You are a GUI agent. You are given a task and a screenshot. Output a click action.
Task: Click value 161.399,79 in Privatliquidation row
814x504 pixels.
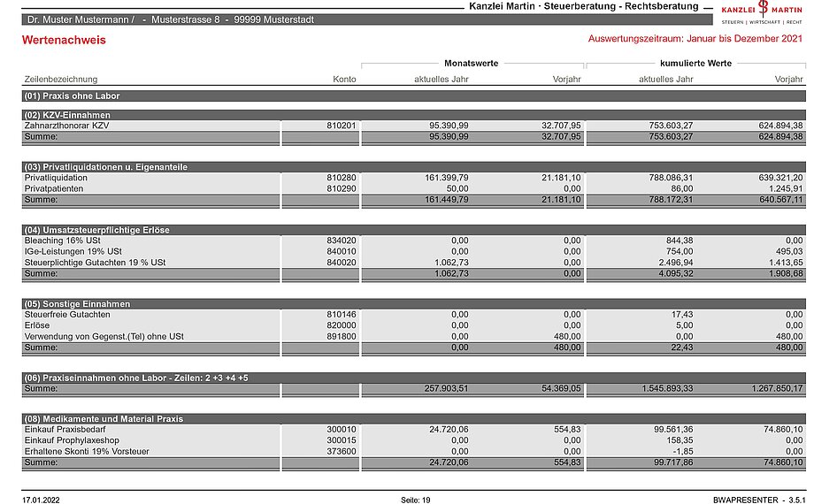pyautogui.click(x=447, y=178)
